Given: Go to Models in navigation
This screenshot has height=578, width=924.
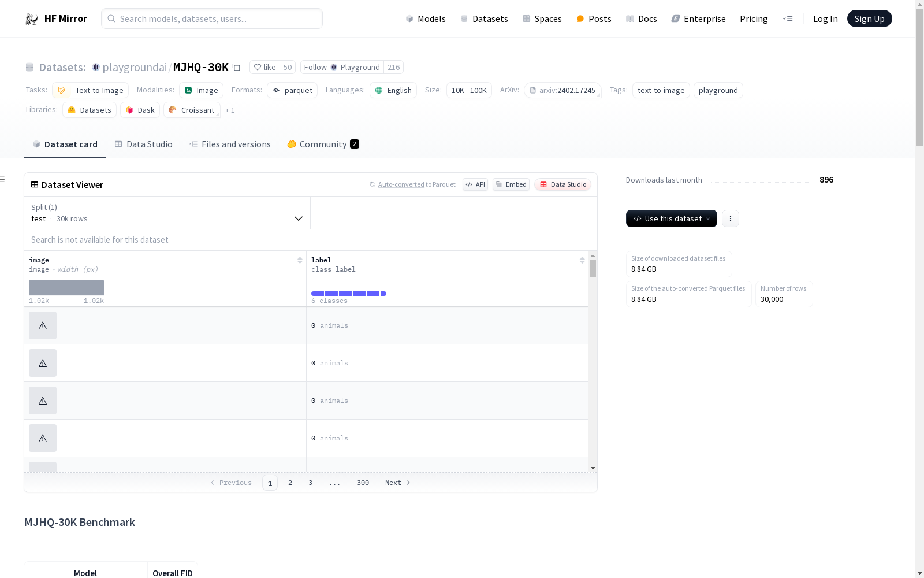Looking at the screenshot, I should (x=426, y=18).
